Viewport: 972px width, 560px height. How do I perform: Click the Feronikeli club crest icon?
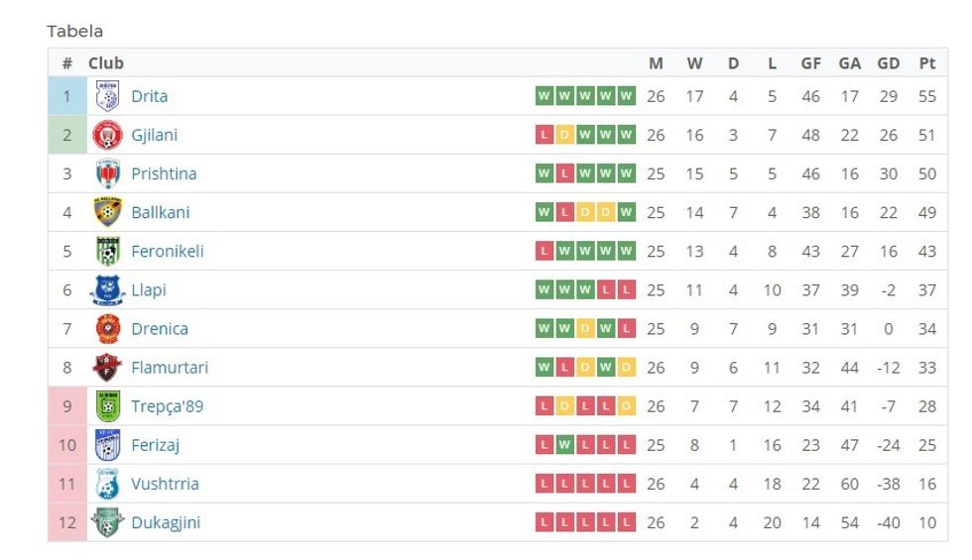107,251
